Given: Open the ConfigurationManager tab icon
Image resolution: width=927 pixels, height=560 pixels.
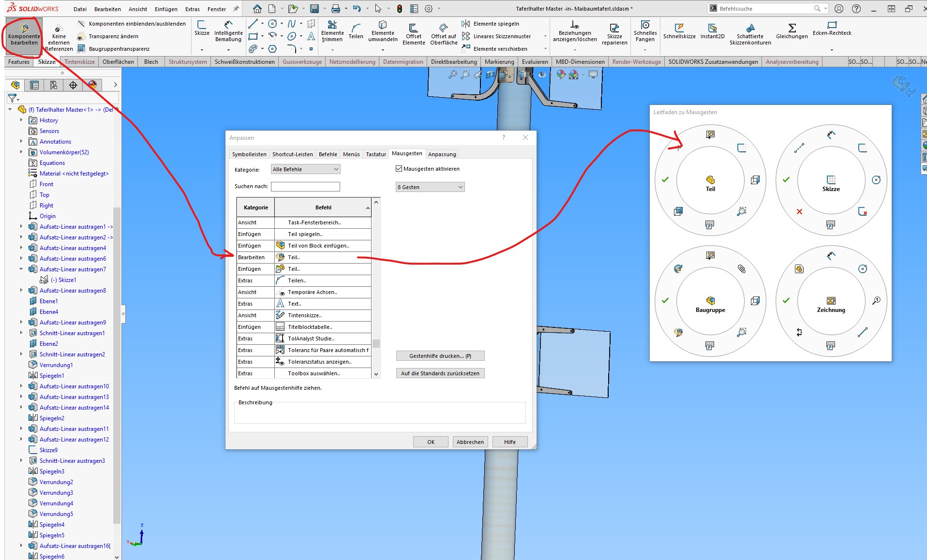Looking at the screenshot, I should [54, 85].
